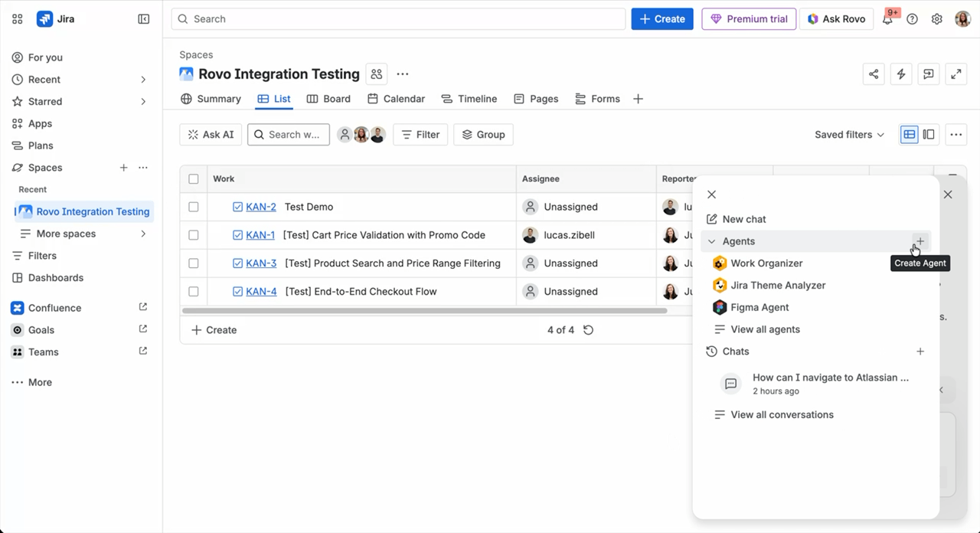Open the Filter dropdown
Screen dimensions: 980x533
pos(420,135)
